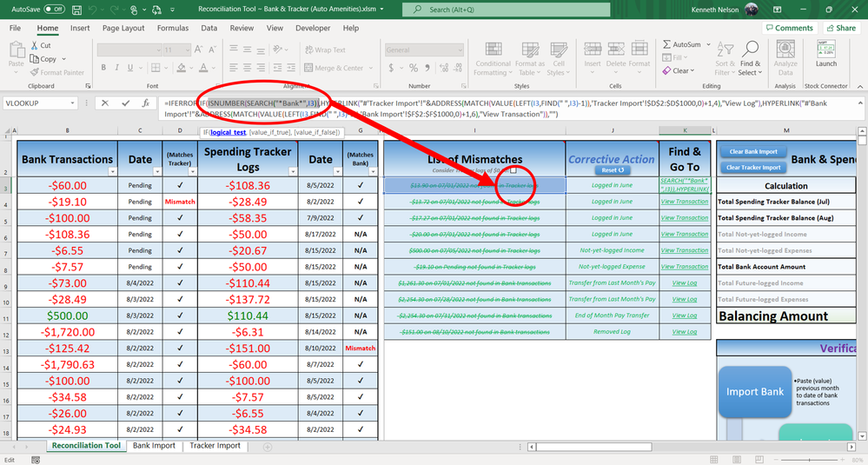Click the Cut scissors icon

(x=35, y=45)
